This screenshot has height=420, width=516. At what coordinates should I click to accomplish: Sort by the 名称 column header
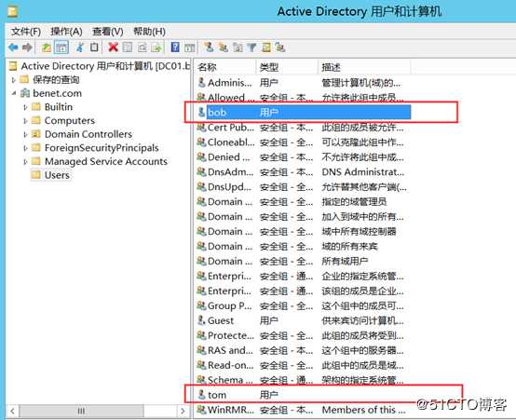point(224,67)
